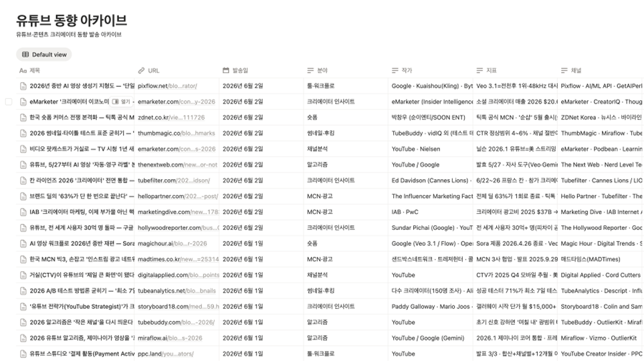Open page icon for '2026 A/B 테스트 방법론' row
This screenshot has height=361, width=644.
pyautogui.click(x=23, y=291)
